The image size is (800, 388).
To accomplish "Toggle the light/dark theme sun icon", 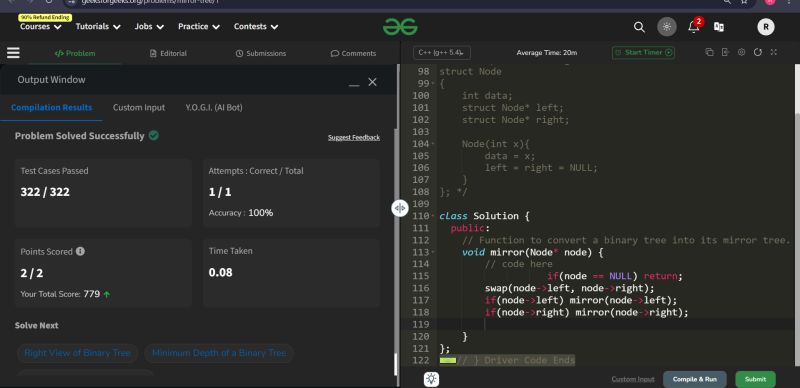I will [667, 27].
